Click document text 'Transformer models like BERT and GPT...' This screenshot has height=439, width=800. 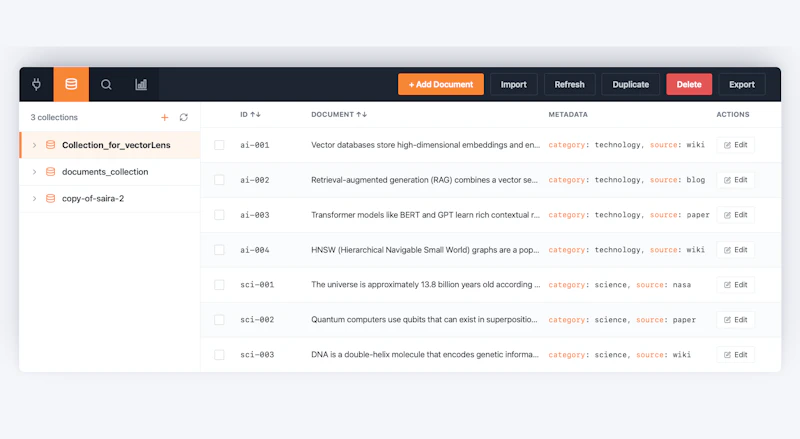tap(426, 215)
